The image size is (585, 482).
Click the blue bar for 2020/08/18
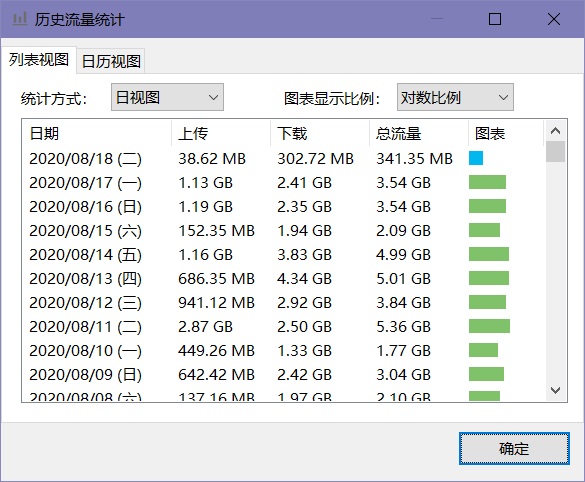[476, 158]
